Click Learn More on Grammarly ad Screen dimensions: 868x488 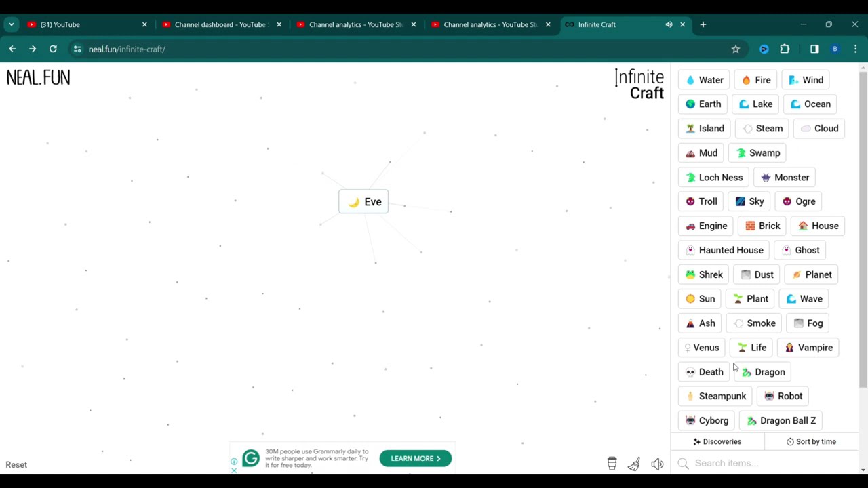click(416, 459)
